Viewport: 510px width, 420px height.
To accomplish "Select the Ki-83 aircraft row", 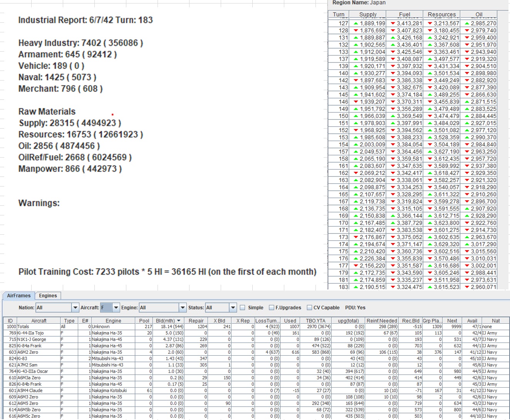I will click(256, 358).
